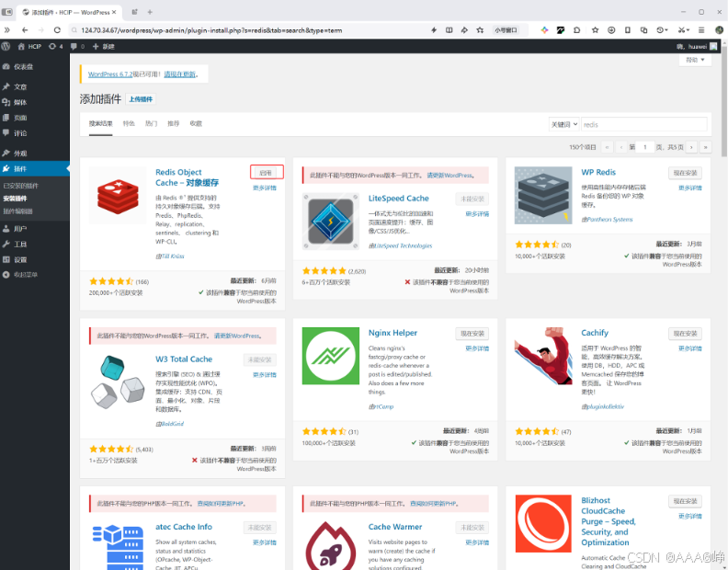The width and height of the screenshot is (728, 570).
Task: Open Installed Plugins submenu item
Action: click(x=21, y=186)
